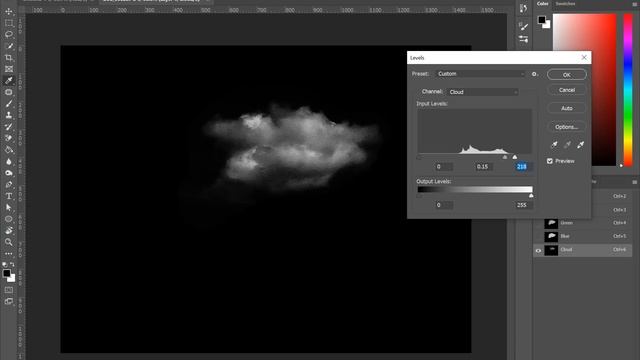Open the Channel dropdown showing Cloud
Image resolution: width=640 pixels, height=360 pixels.
click(483, 92)
